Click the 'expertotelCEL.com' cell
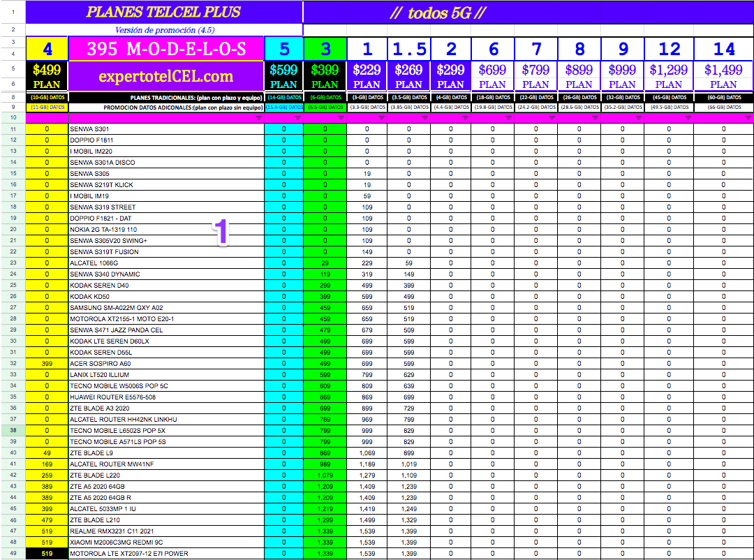 (x=166, y=76)
